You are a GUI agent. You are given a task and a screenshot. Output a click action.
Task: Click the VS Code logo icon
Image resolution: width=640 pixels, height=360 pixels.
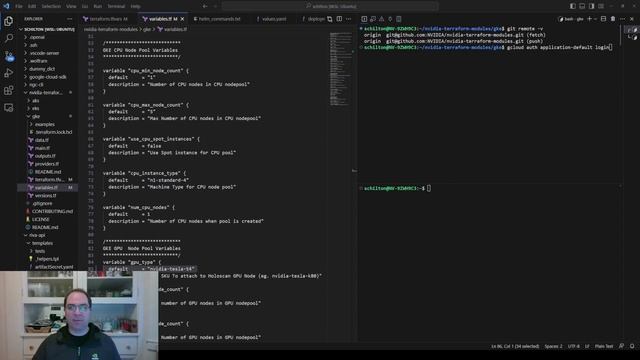[6, 6]
